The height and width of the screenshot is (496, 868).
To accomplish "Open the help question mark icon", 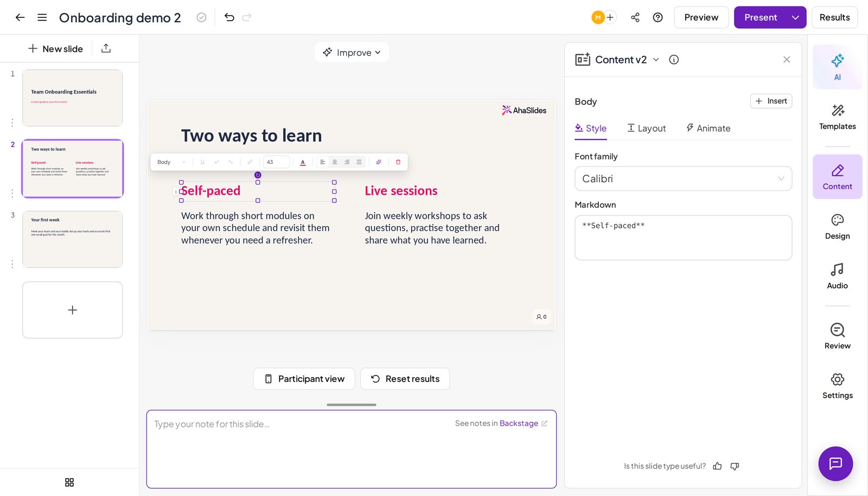I will [658, 17].
